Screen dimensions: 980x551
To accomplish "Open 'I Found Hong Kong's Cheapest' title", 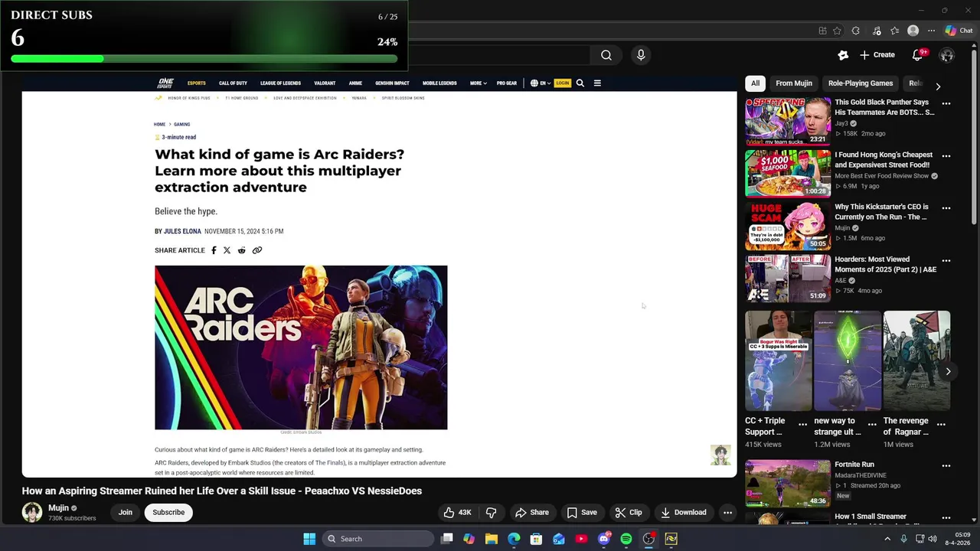I will (882, 159).
